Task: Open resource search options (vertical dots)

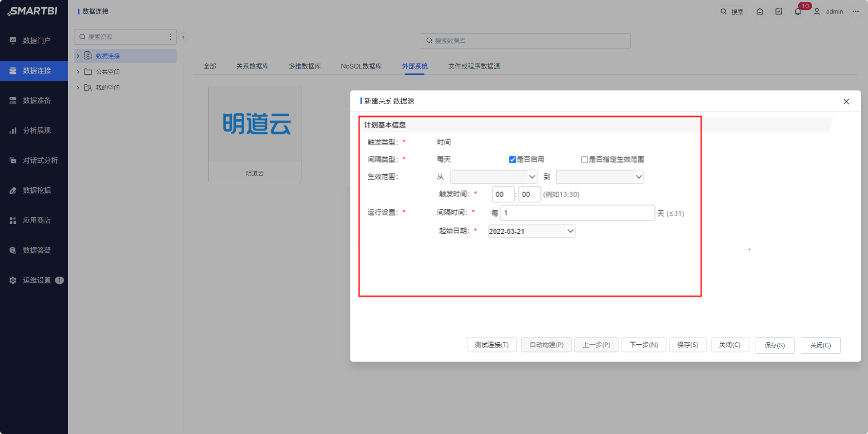Action: click(x=170, y=37)
